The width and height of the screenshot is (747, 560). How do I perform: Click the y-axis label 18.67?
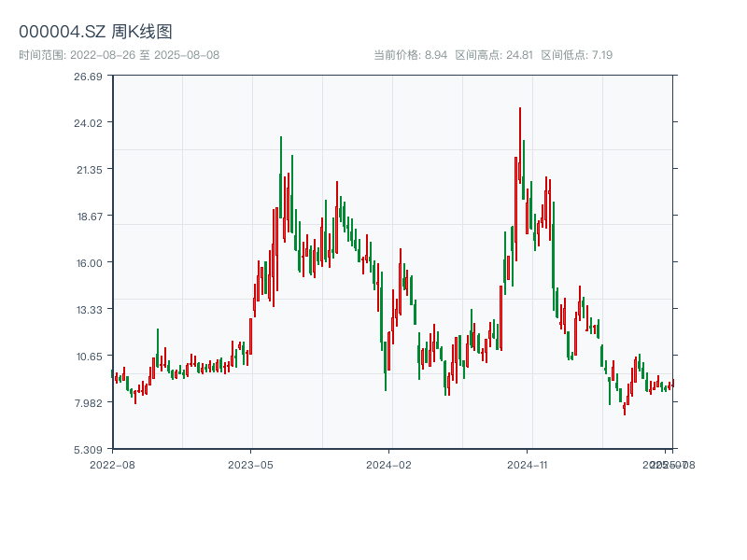pyautogui.click(x=90, y=217)
